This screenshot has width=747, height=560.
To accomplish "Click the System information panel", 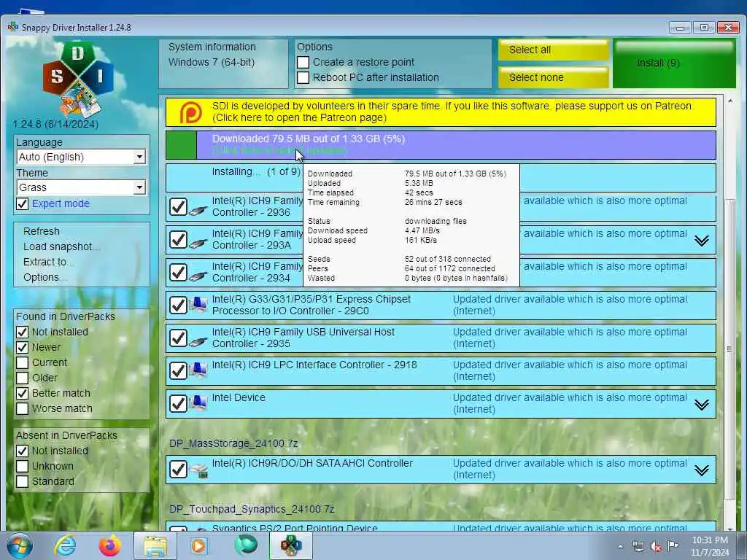I will tap(223, 63).
